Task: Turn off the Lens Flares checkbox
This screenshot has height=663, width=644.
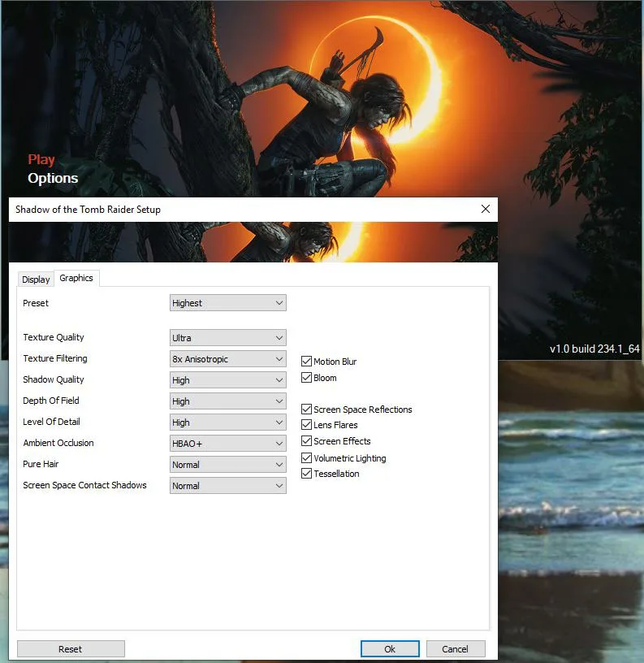Action: [x=306, y=424]
